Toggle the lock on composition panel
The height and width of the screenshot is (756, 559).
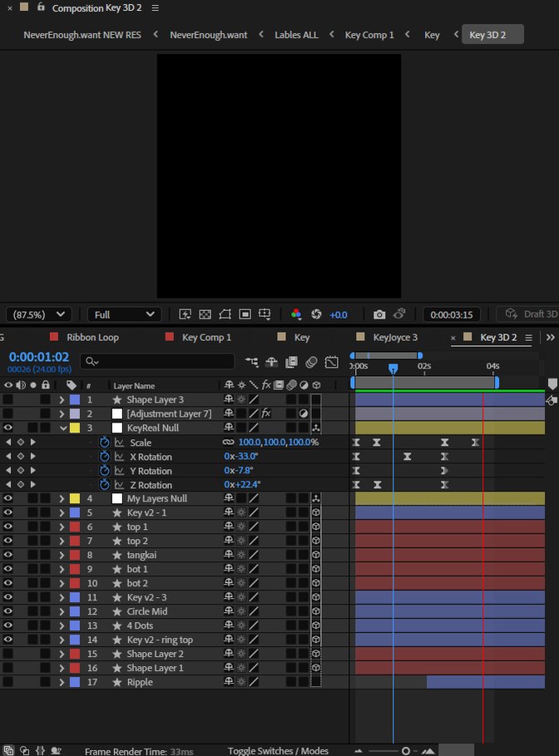coord(41,7)
